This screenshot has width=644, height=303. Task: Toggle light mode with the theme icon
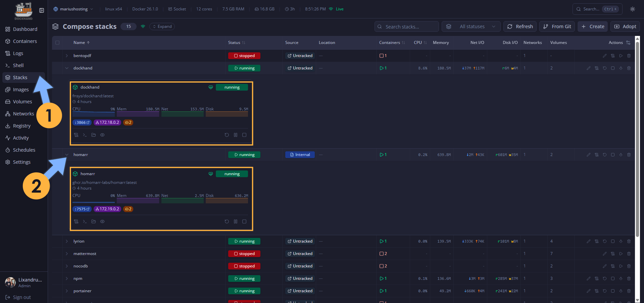[x=632, y=9]
